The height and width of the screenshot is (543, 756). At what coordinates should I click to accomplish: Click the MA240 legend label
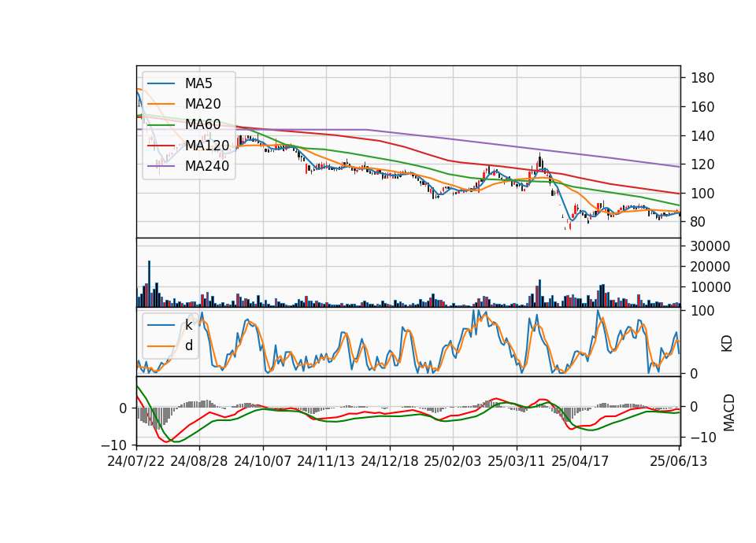(207, 166)
